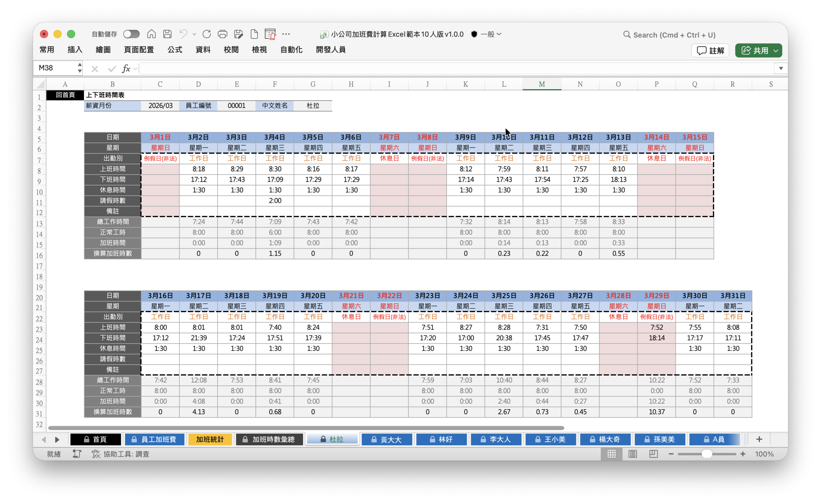The width and height of the screenshot is (821, 504).
Task: Click the New document icon
Action: tap(254, 34)
